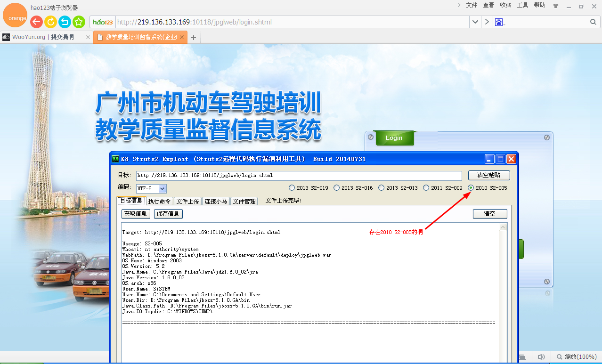The image size is (602, 364).
Task: Click the magnifier search icon
Action: tap(593, 22)
